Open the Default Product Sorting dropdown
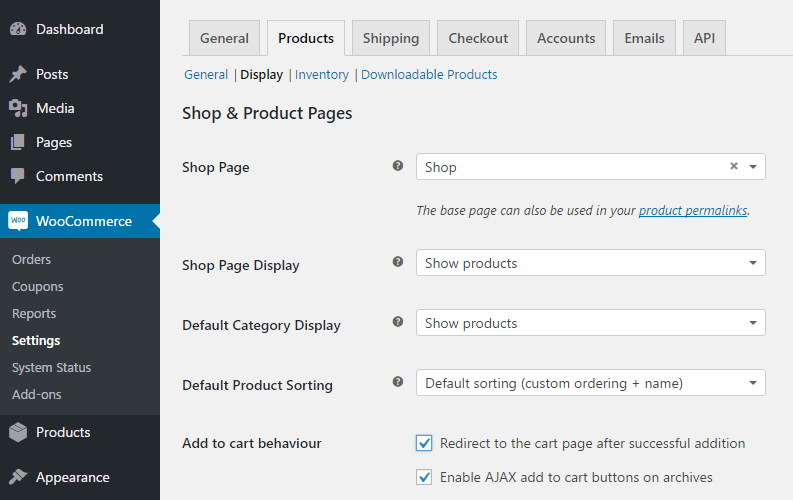 tap(590, 383)
